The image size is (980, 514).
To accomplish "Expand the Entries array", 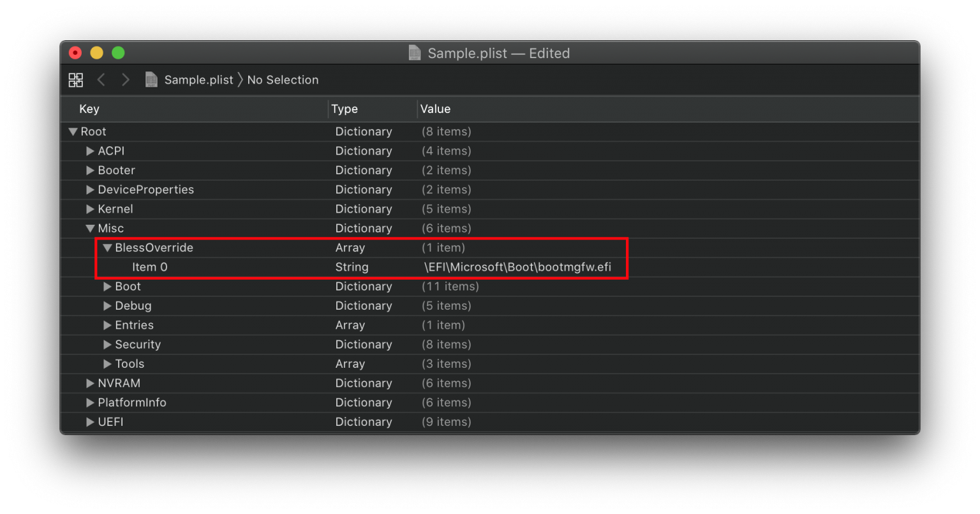I will 107,325.
